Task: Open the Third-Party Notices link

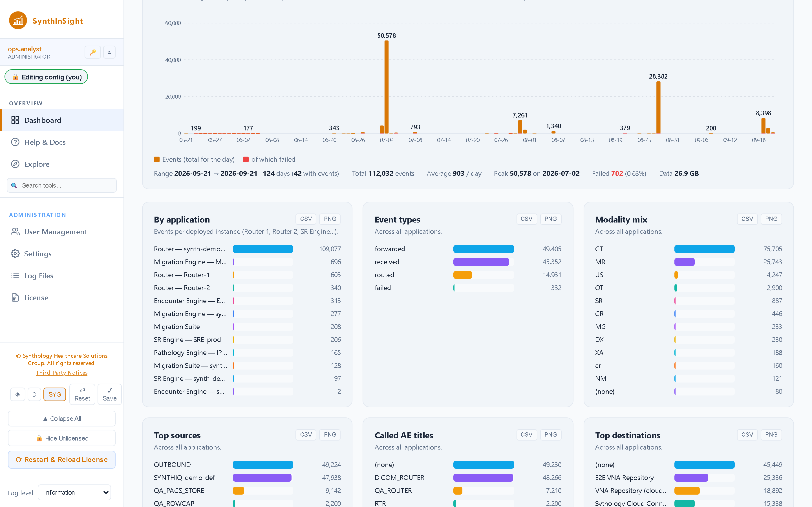Action: 62,373
